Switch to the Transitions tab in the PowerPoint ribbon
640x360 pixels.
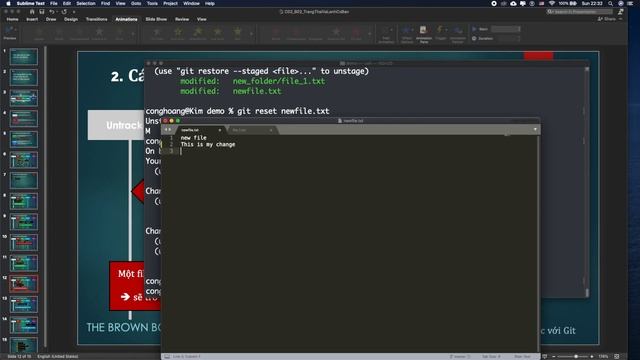point(97,19)
